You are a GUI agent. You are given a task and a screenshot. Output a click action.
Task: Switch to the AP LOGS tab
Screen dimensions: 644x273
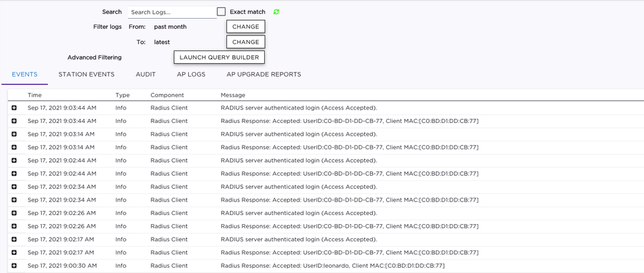[x=191, y=75]
